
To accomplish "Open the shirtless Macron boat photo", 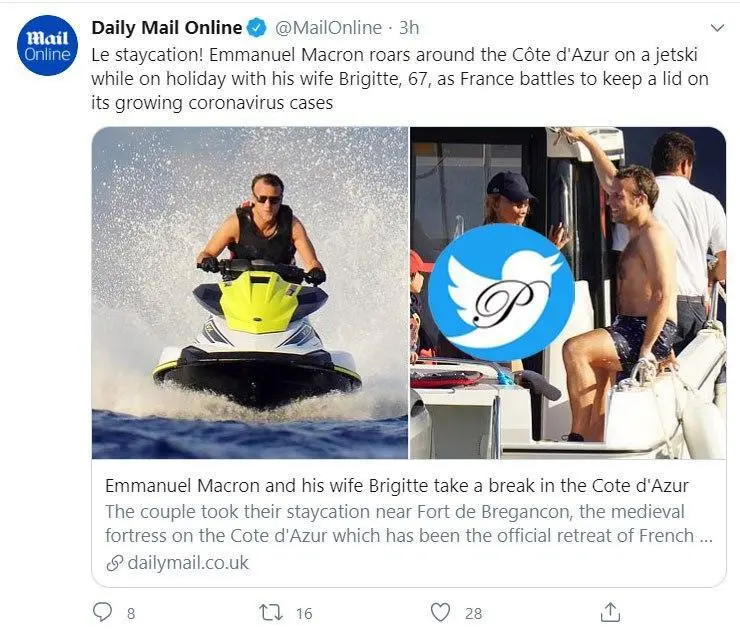I will pos(640,292).
